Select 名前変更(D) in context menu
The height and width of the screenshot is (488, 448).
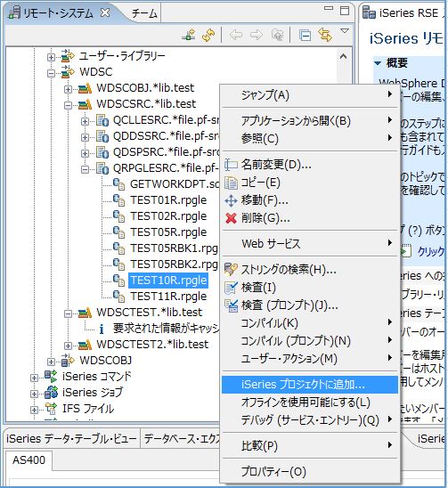click(x=310, y=165)
